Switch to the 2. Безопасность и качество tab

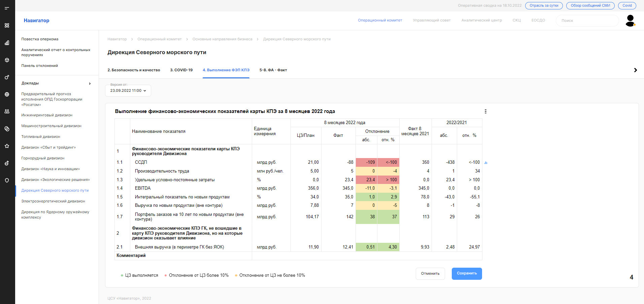134,70
